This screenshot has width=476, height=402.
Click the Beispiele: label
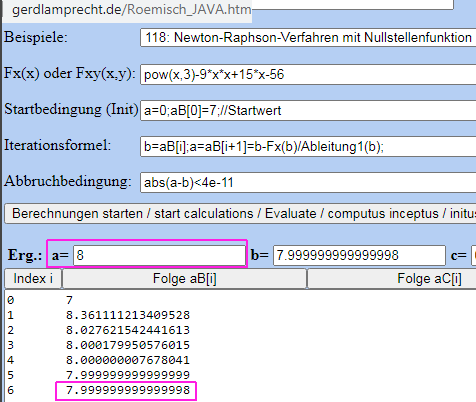click(x=36, y=37)
